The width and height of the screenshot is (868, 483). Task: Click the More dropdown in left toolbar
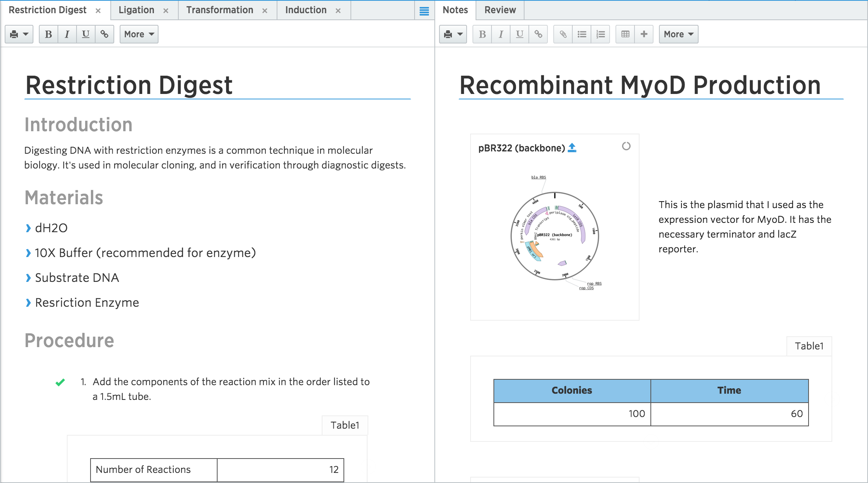pyautogui.click(x=138, y=34)
